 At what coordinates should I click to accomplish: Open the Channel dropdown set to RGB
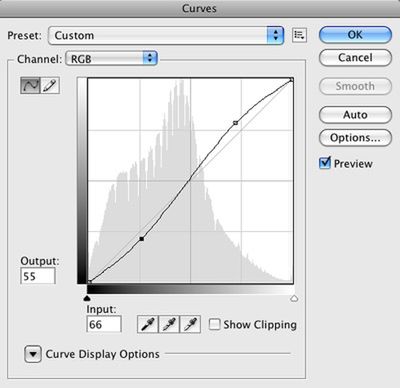(x=111, y=59)
